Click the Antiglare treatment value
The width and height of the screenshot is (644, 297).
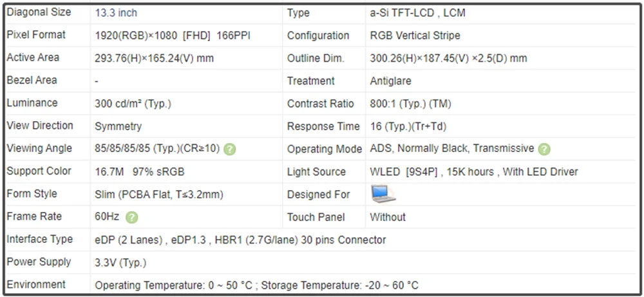click(x=390, y=81)
